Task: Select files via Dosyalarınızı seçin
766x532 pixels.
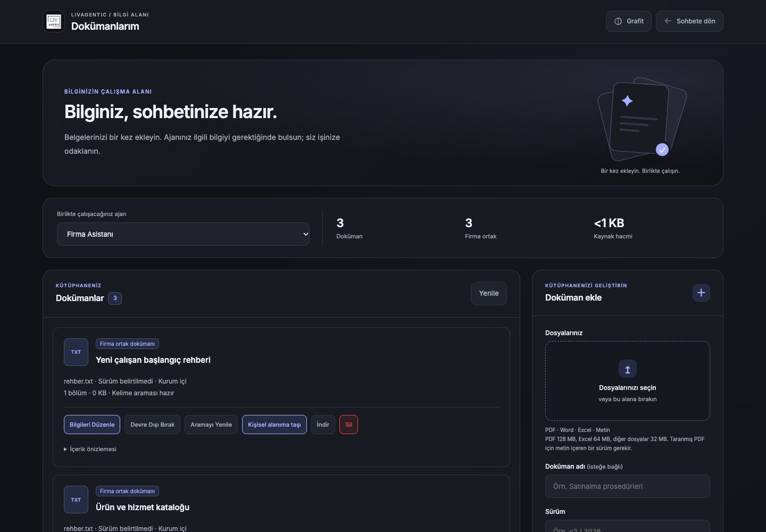Action: pos(628,388)
